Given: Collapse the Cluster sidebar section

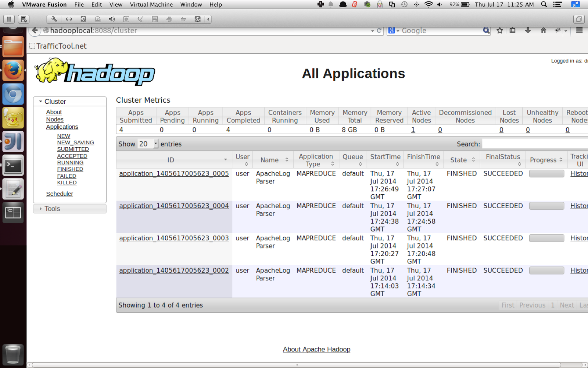Looking at the screenshot, I should click(x=40, y=101).
